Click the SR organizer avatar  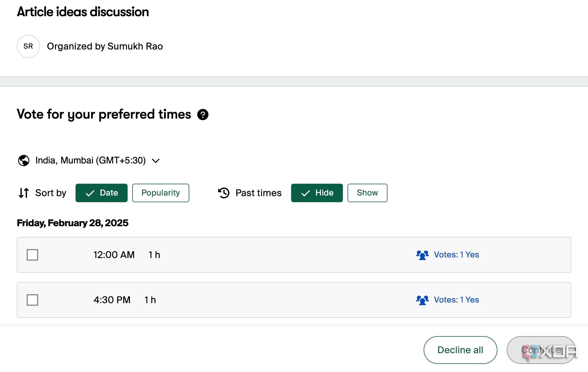pos(28,46)
